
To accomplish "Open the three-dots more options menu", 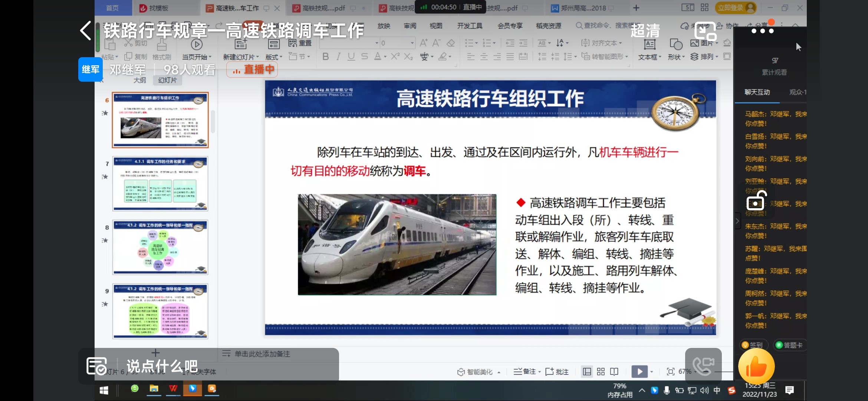I will [762, 31].
